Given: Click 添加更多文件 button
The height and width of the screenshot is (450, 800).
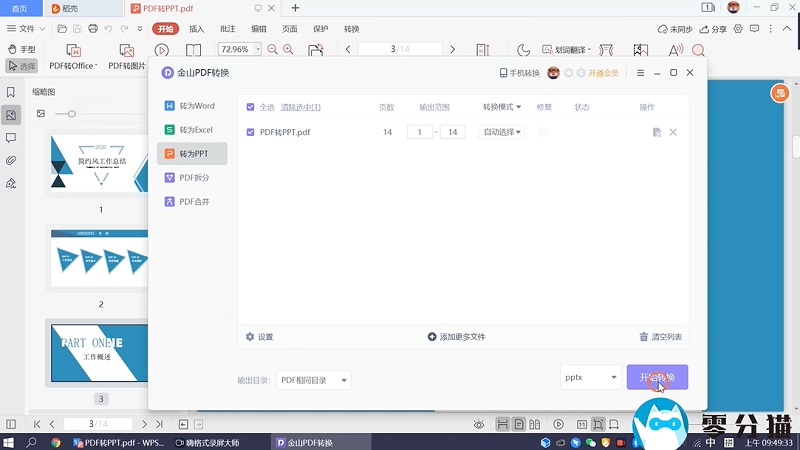Looking at the screenshot, I should [x=456, y=337].
